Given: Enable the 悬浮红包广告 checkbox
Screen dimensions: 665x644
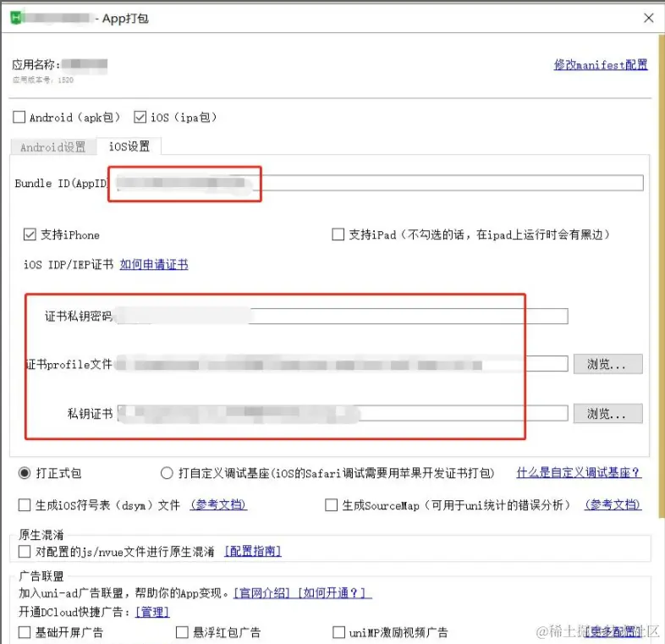Looking at the screenshot, I should pyautogui.click(x=182, y=632).
